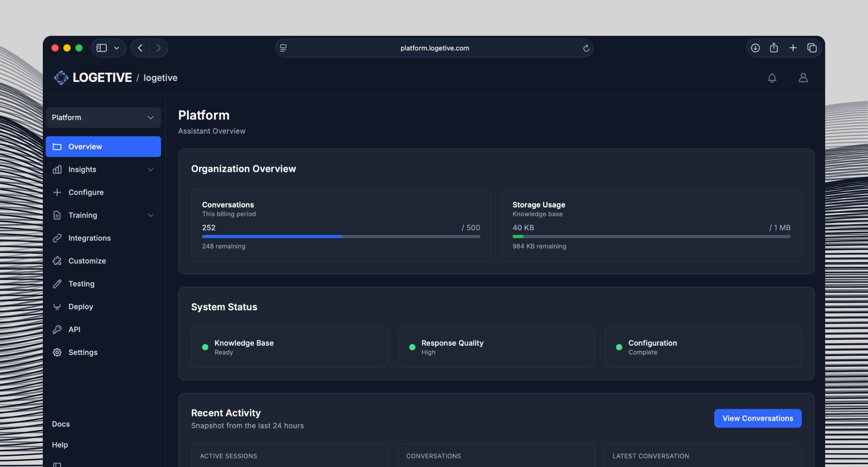Viewport: 868px width, 467px height.
Task: Select the Overview menu item
Action: (103, 147)
